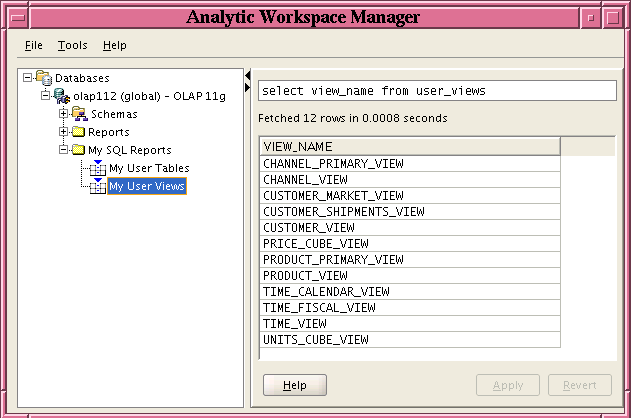Collapse the left panel using the left-pointing divider arrow

[247, 75]
